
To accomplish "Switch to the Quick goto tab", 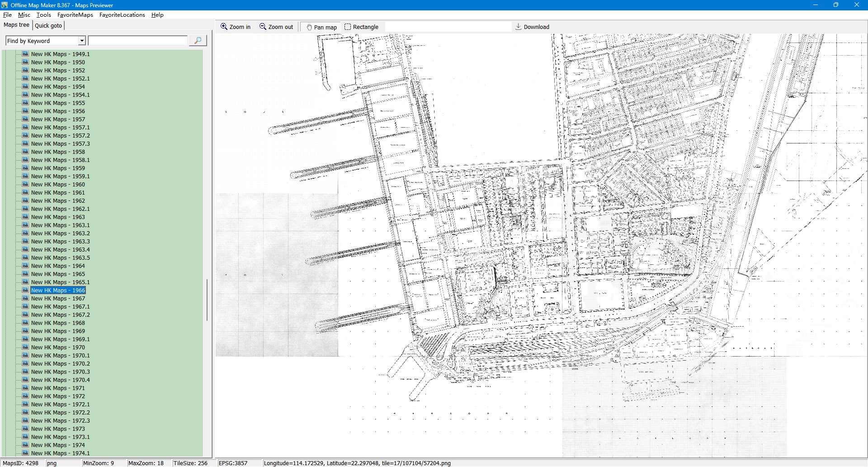I will 48,26.
